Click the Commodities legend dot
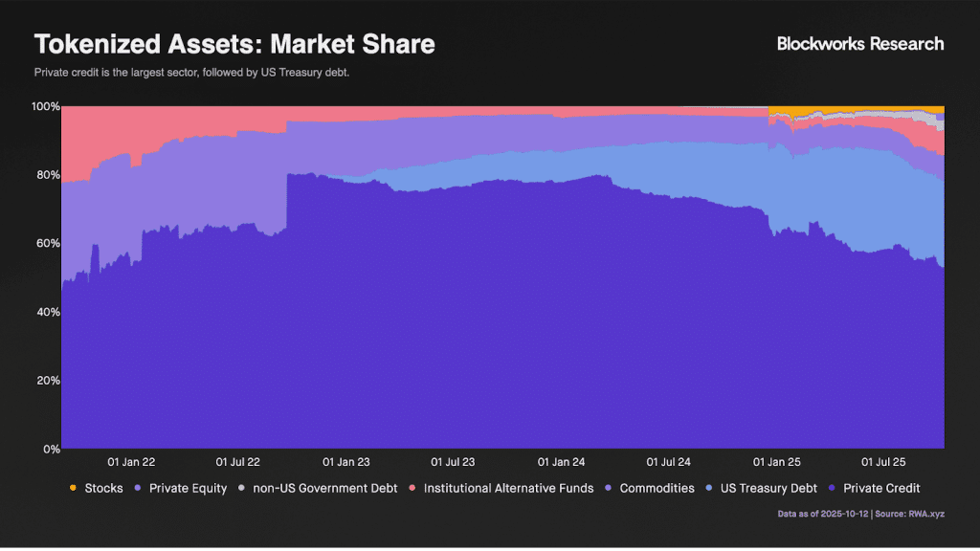Viewport: 980px width, 551px height. [609, 489]
